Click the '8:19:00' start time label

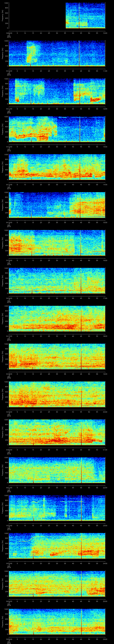[x=9, y=412]
